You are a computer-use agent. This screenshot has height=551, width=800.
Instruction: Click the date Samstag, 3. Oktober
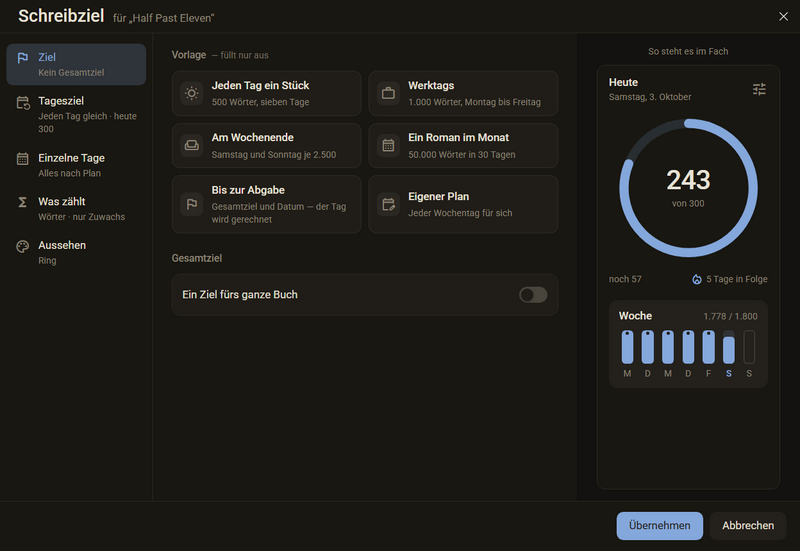(650, 97)
